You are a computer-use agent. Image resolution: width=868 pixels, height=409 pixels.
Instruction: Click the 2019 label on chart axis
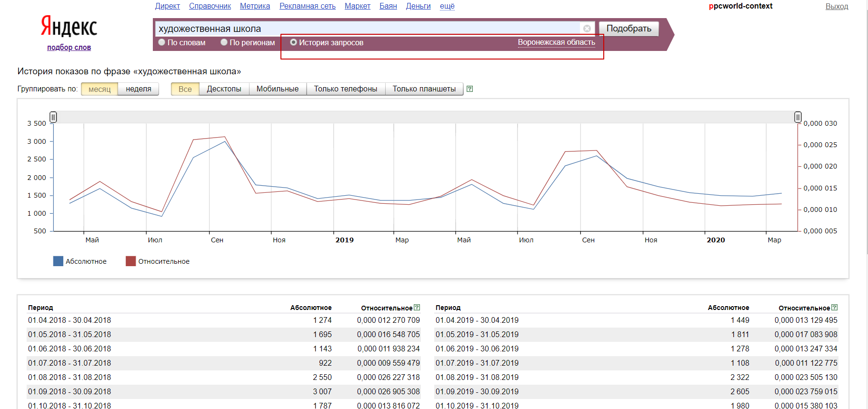pyautogui.click(x=345, y=240)
